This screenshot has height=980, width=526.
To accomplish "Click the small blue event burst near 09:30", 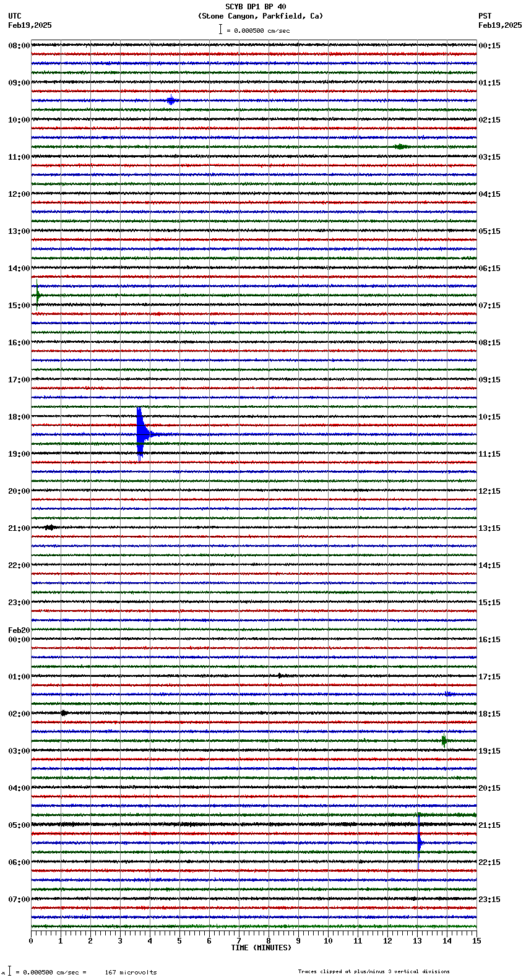I will click(171, 100).
